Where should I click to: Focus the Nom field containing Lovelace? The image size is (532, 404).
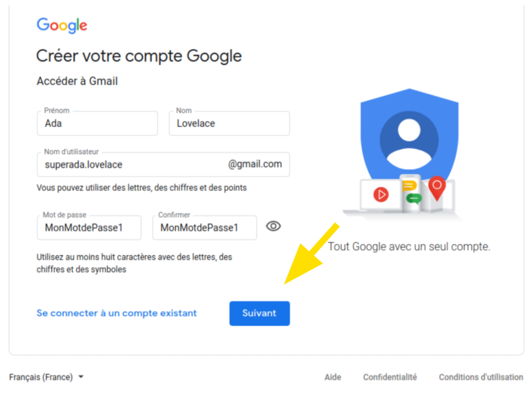pyautogui.click(x=229, y=124)
